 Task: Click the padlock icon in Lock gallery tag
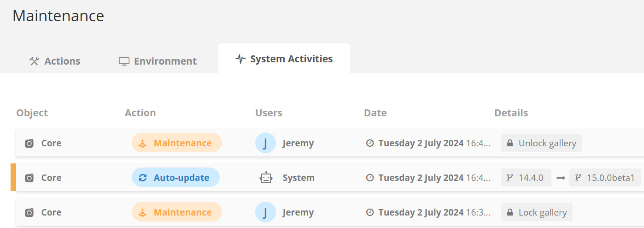point(510,212)
